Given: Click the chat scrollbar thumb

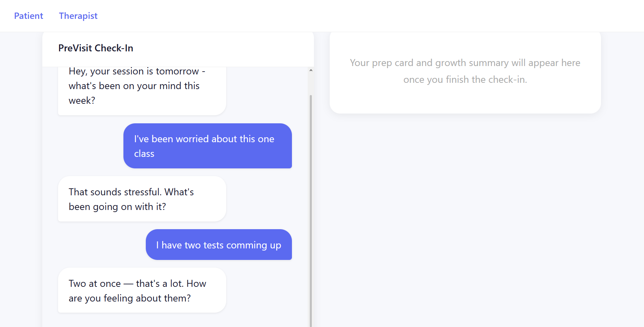Looking at the screenshot, I should point(311,210).
